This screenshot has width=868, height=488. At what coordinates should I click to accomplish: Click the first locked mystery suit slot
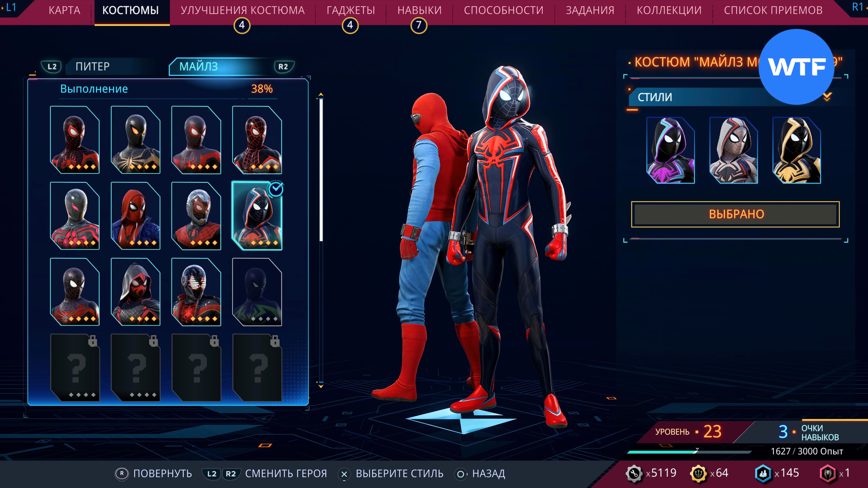(75, 367)
